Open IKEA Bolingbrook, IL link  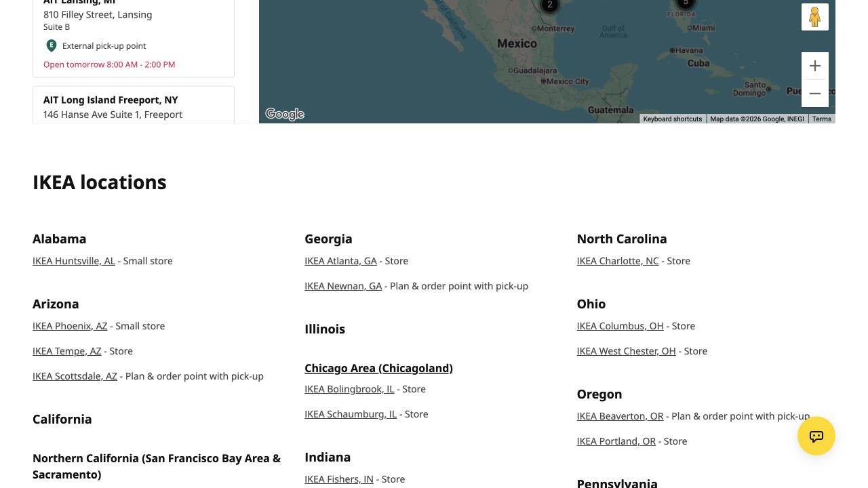349,389
